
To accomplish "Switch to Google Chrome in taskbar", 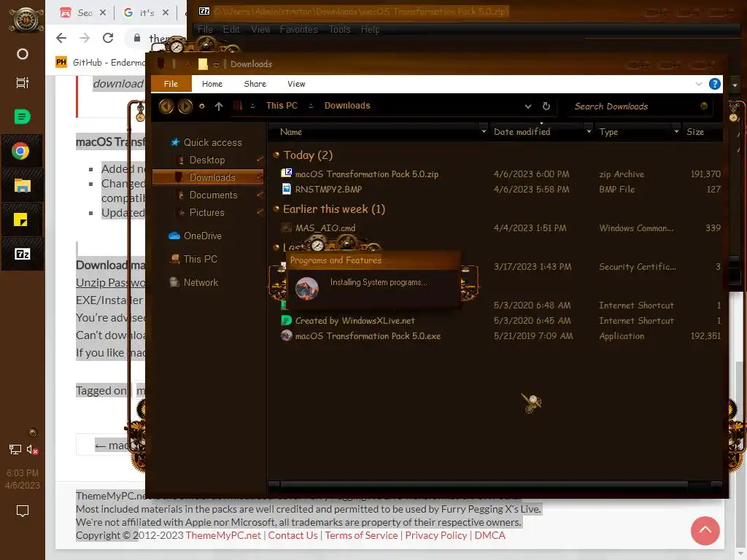I will click(20, 152).
